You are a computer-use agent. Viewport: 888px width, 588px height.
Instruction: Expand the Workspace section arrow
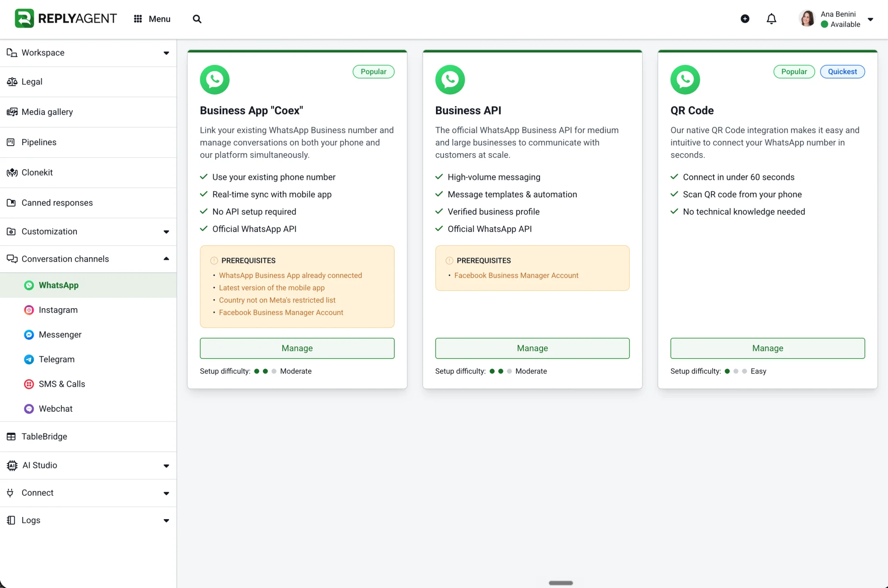(x=166, y=53)
